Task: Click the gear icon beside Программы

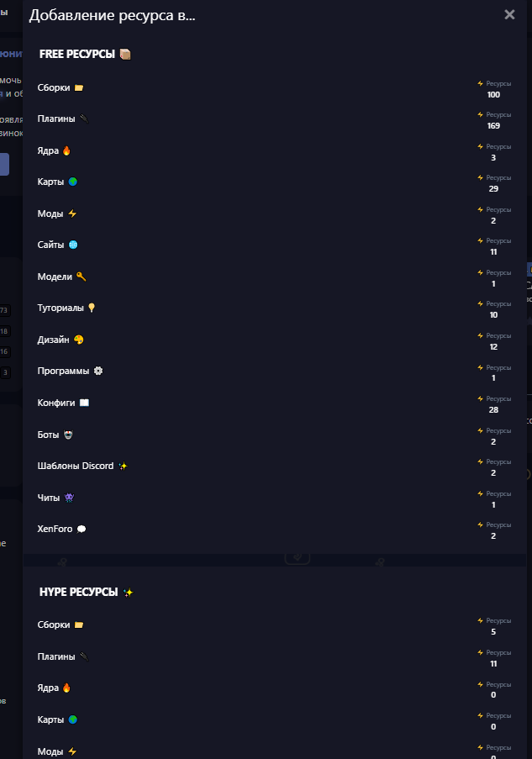Action: point(98,371)
